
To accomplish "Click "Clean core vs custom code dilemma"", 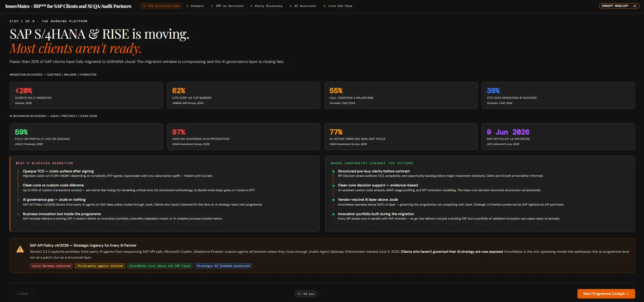I will point(53,185).
